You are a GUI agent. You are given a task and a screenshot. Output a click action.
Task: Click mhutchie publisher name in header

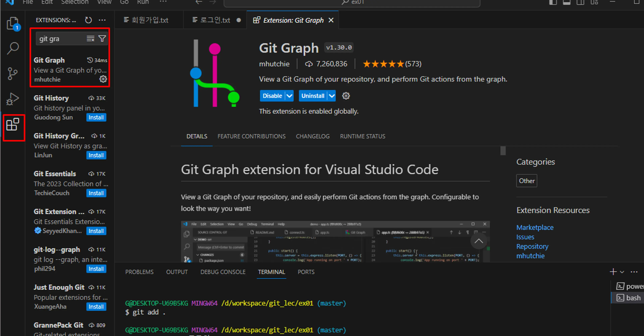pos(274,64)
